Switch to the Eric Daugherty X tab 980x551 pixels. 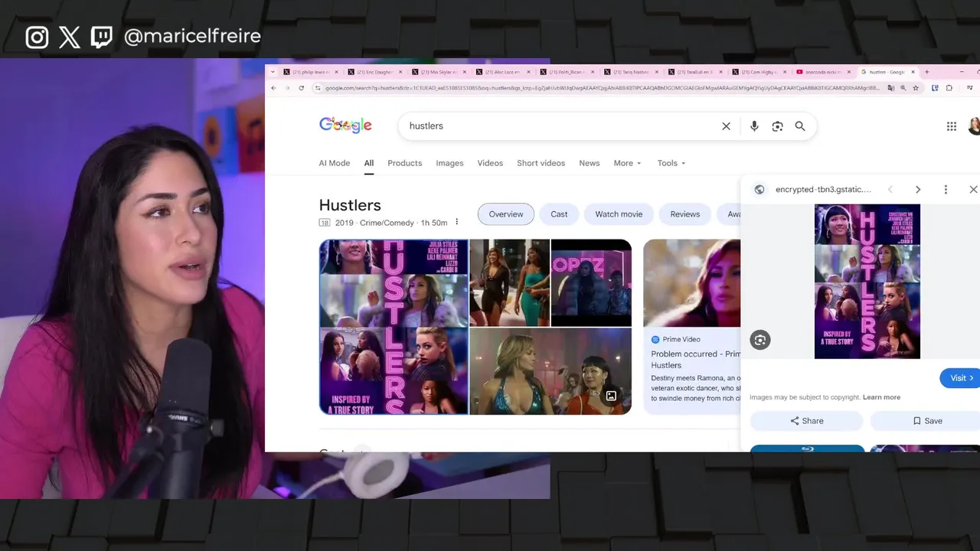click(x=374, y=72)
